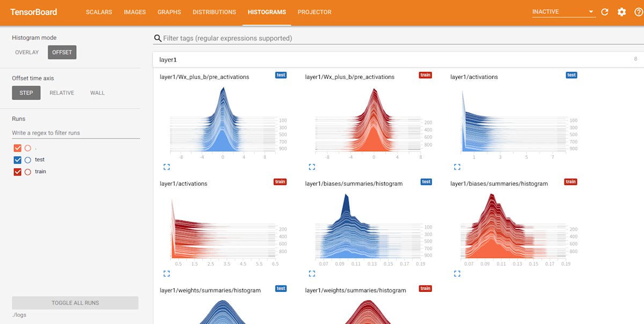Uncheck the '.' run checkbox
Viewport: 644px width, 324px height.
pos(17,148)
